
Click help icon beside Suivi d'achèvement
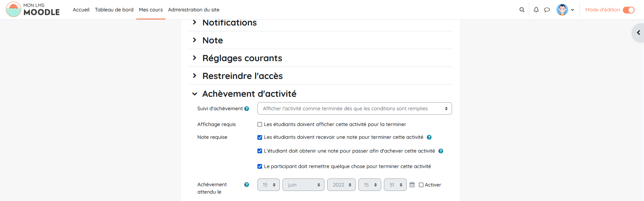tap(247, 109)
